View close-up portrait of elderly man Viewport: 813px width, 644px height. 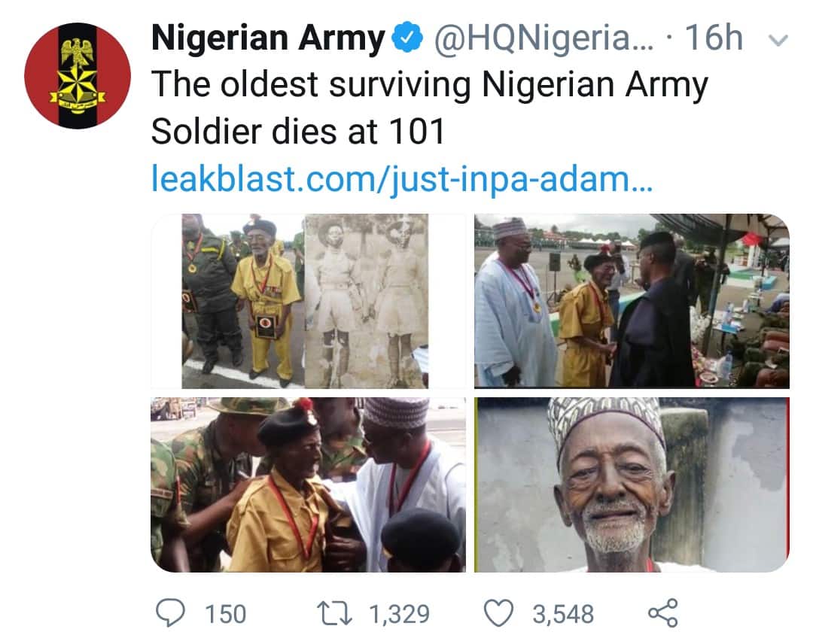(x=632, y=485)
